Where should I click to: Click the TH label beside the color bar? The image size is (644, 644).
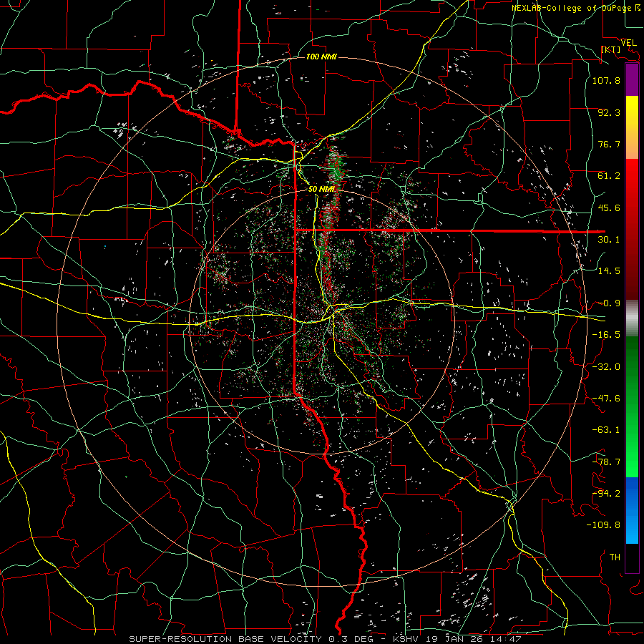click(x=615, y=557)
